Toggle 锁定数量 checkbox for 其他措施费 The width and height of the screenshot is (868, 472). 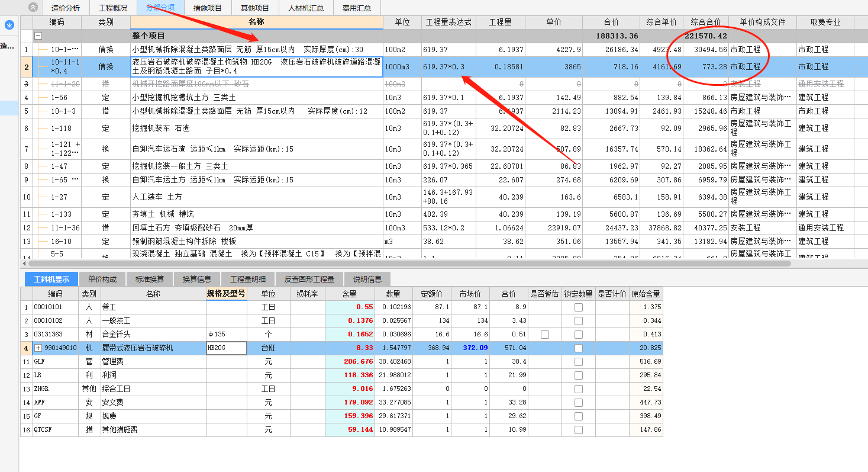[x=579, y=430]
